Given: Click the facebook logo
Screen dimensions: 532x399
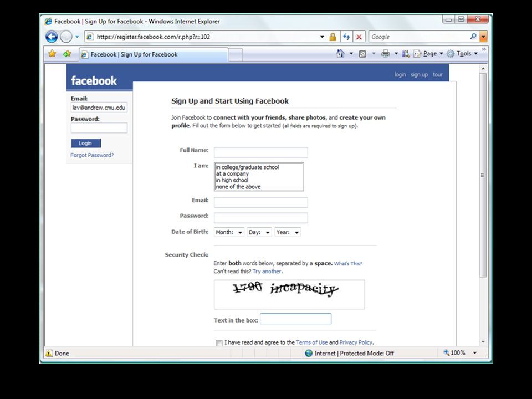Looking at the screenshot, I should tap(94, 81).
